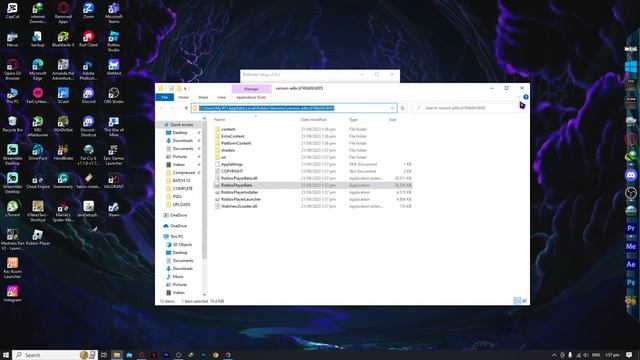Open the Rec Room Launcher icon
This screenshot has height=360, width=640.
[12, 267]
